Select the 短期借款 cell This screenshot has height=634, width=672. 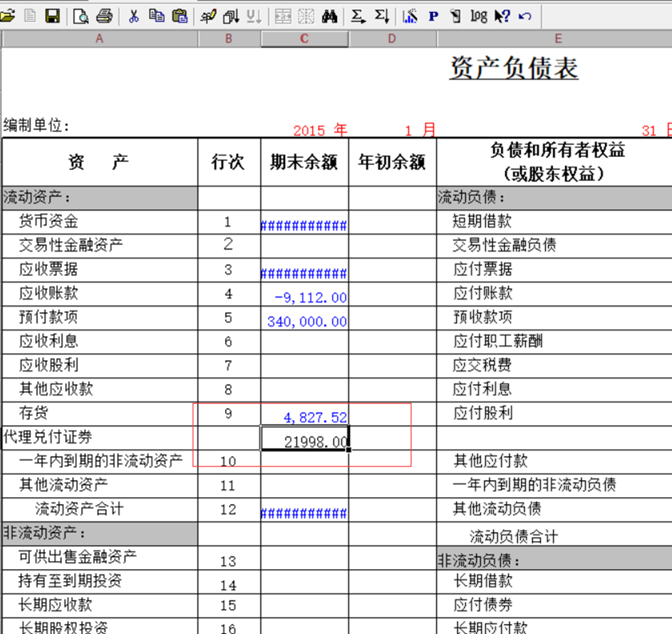point(554,222)
